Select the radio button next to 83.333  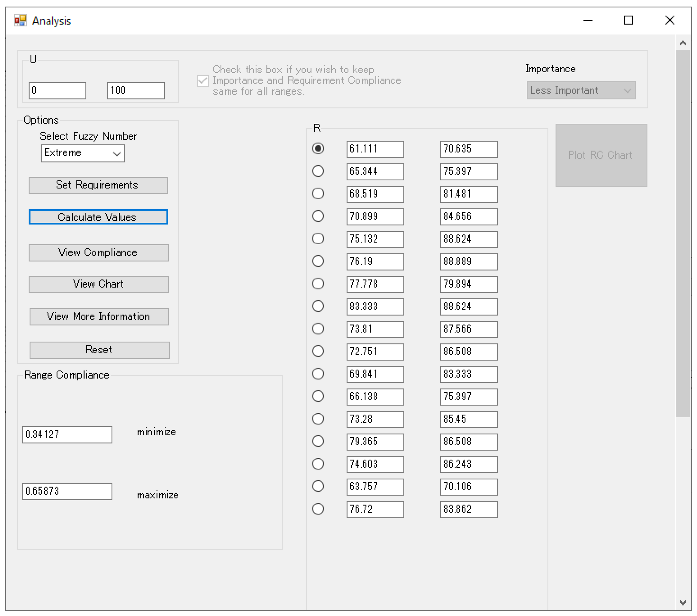[x=318, y=306]
